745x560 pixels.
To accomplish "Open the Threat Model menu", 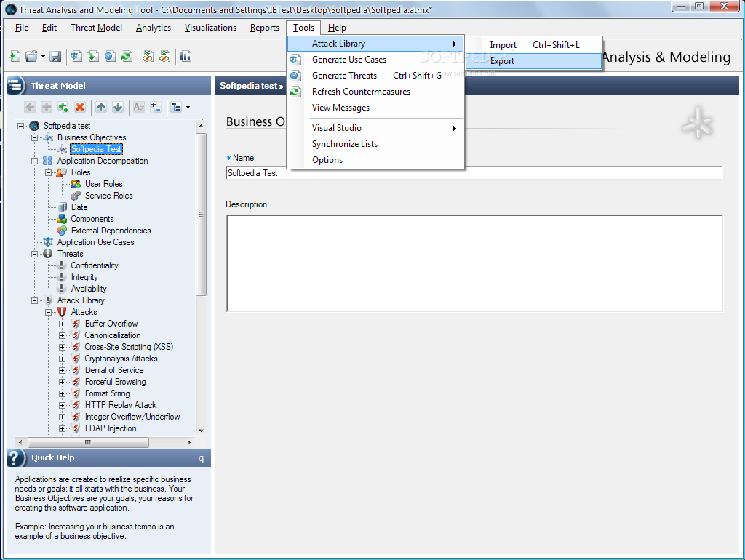I will tap(97, 28).
